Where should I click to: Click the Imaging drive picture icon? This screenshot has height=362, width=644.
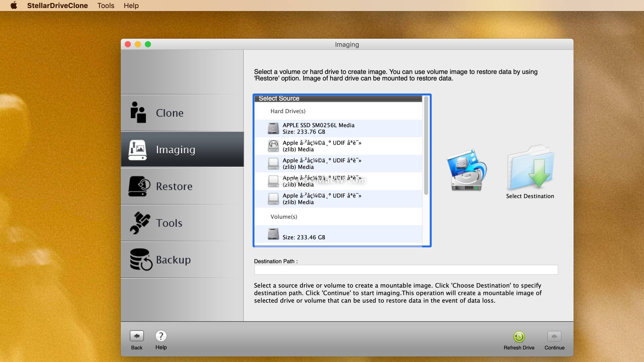[x=137, y=150]
